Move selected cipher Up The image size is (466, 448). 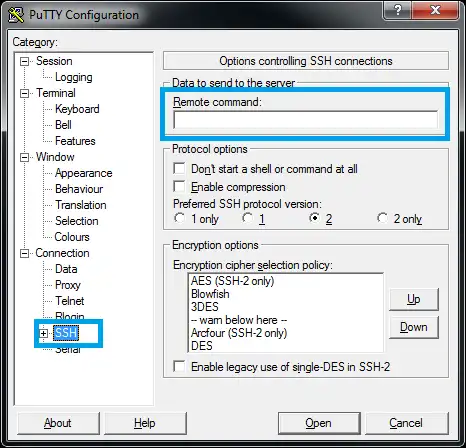414,299
